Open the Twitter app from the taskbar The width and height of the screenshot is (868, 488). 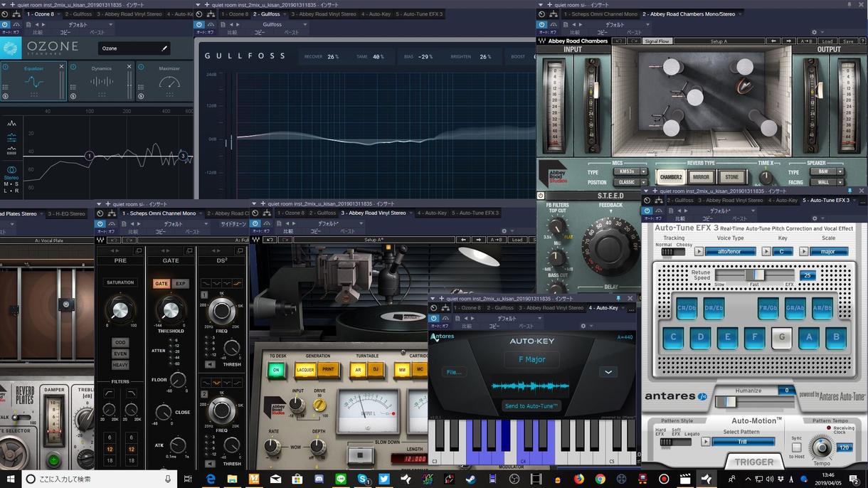point(384,479)
